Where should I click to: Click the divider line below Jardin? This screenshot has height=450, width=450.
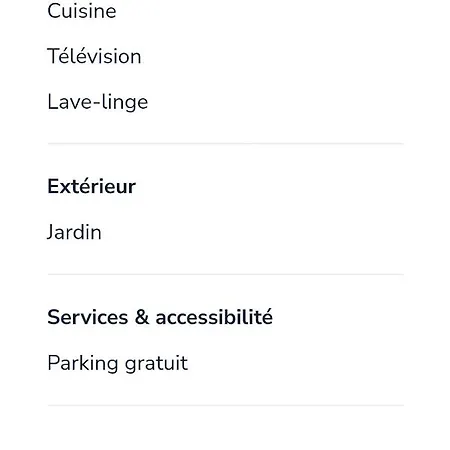(226, 275)
